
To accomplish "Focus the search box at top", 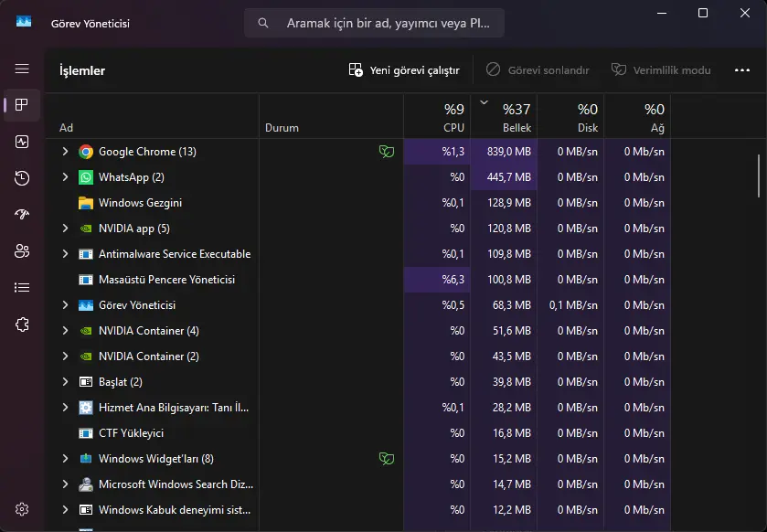I will click(x=374, y=23).
